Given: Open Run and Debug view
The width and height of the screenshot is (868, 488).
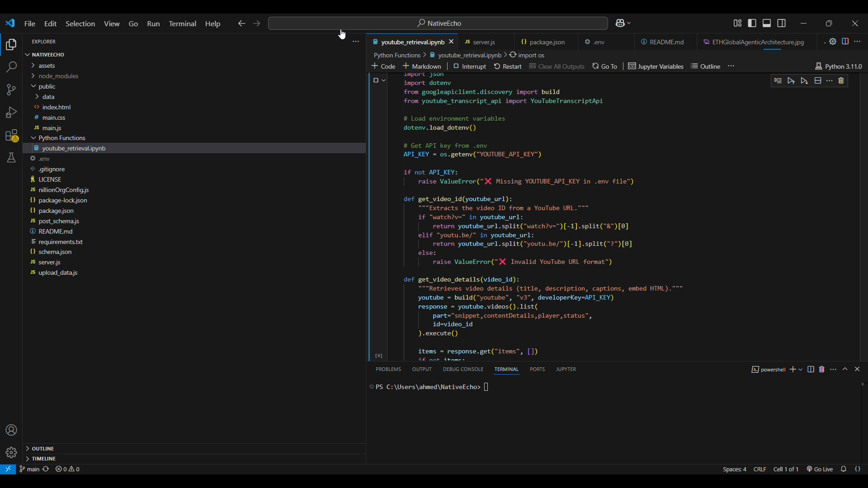Looking at the screenshot, I should pos(11,113).
